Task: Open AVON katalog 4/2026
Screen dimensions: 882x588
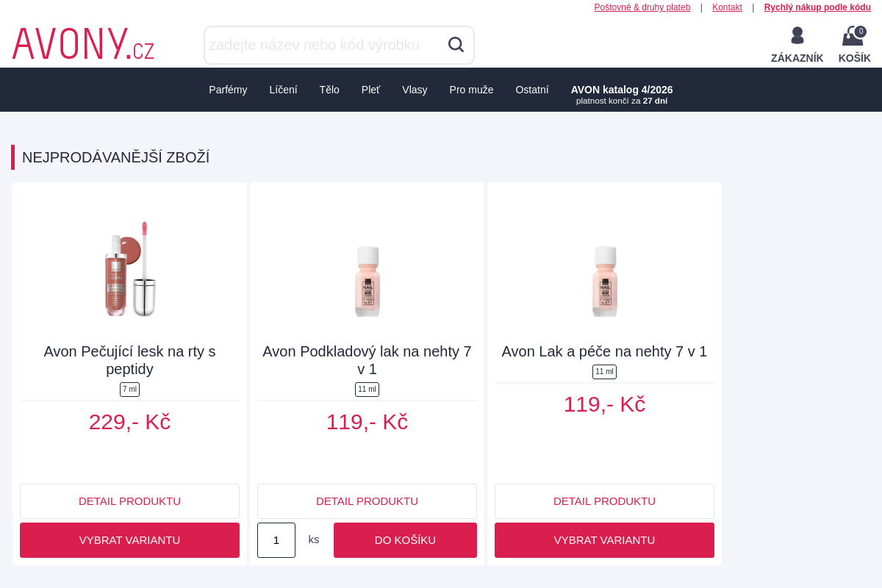Action: click(622, 90)
